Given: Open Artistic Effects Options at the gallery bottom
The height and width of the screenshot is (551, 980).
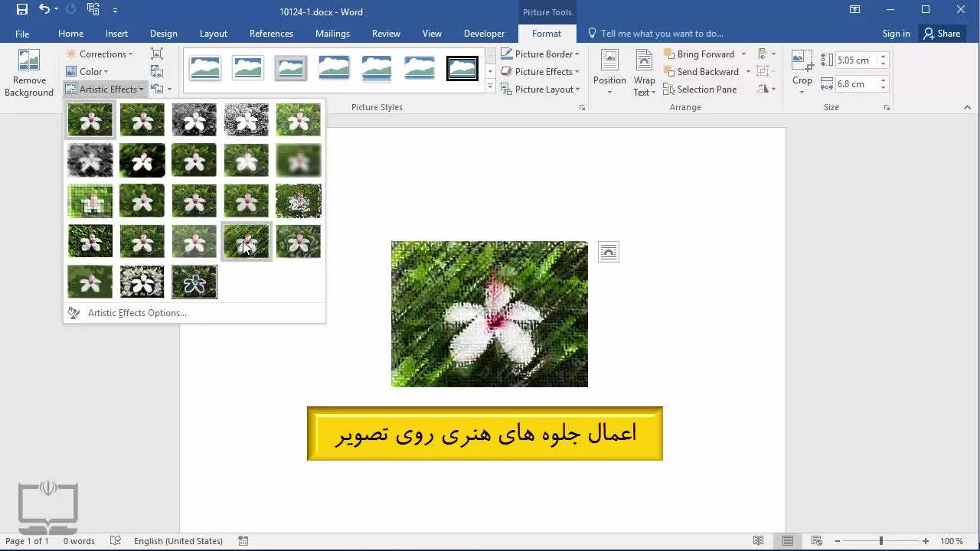Looking at the screenshot, I should (136, 313).
